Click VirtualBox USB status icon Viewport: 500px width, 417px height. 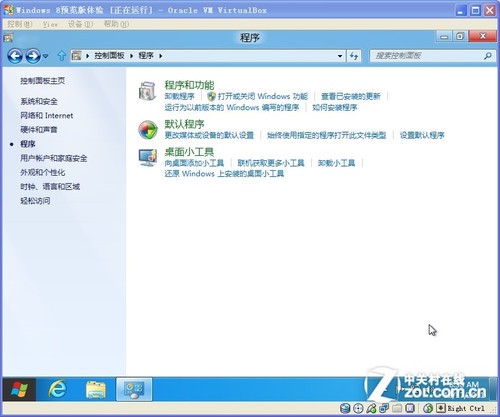[371, 408]
